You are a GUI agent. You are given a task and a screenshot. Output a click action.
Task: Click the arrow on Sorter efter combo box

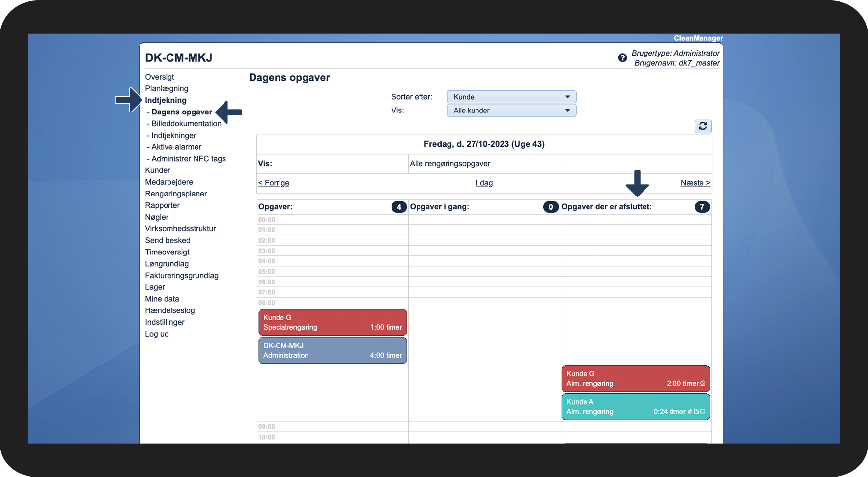[568, 97]
